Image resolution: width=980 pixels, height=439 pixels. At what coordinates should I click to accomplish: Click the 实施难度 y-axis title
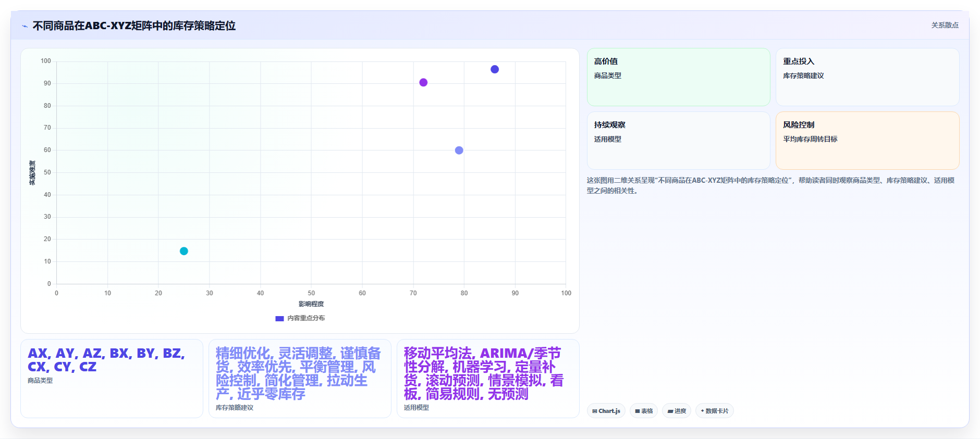(32, 173)
